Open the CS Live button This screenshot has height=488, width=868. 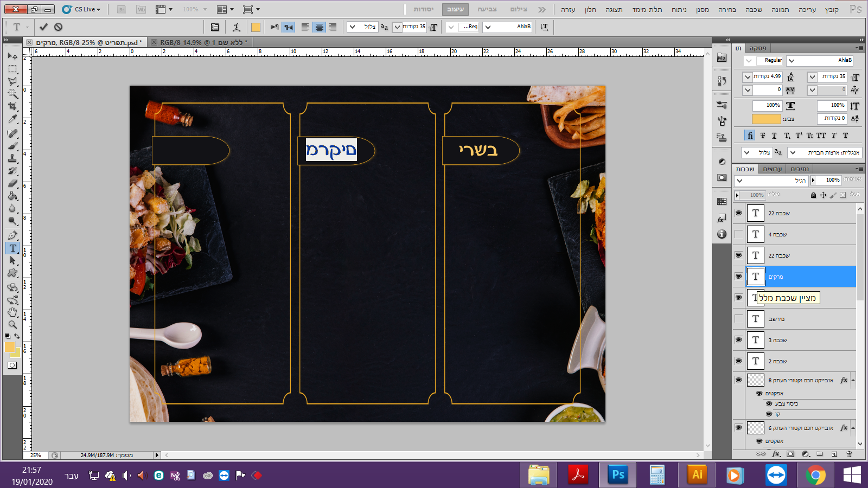[x=82, y=9]
